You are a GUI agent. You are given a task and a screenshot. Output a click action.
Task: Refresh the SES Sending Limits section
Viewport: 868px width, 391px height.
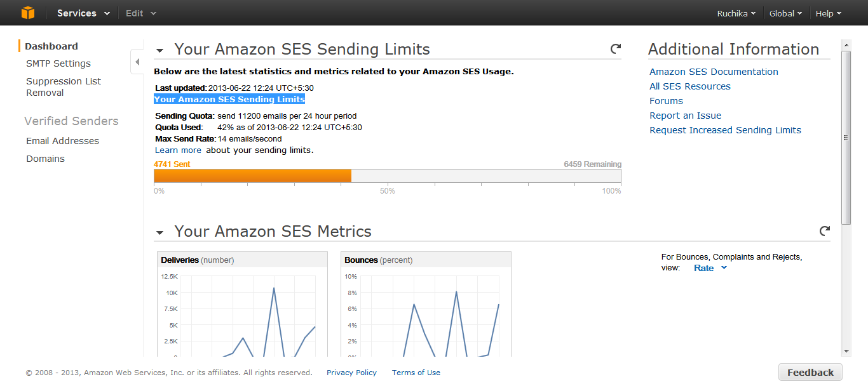(x=615, y=49)
